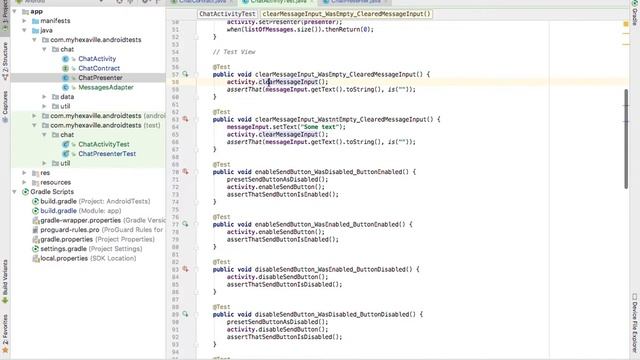The height and width of the screenshot is (360, 640).
Task: Click the "Some text" string literal in the code
Action: click(319, 127)
